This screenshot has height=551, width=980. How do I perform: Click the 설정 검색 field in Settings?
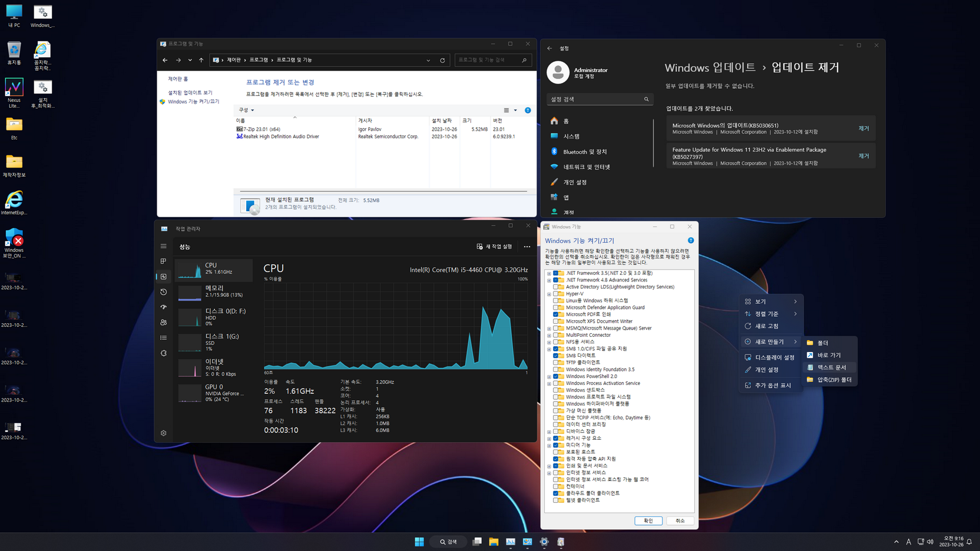point(600,99)
